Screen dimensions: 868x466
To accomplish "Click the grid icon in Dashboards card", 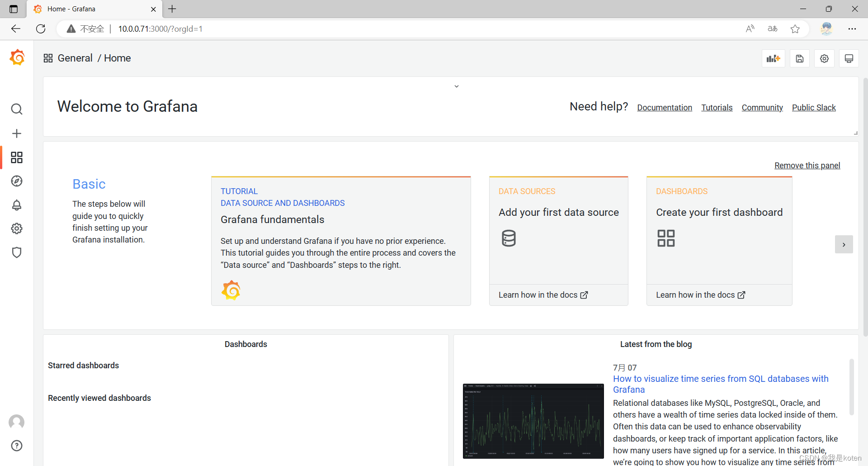I will (x=666, y=238).
